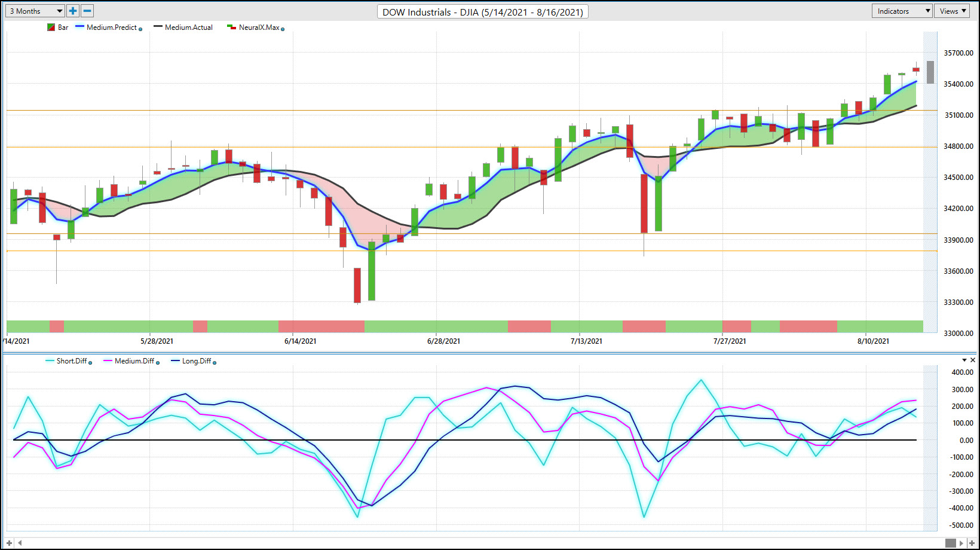The height and width of the screenshot is (550, 980).
Task: Click the dot next to Long.Diff
Action: point(215,363)
